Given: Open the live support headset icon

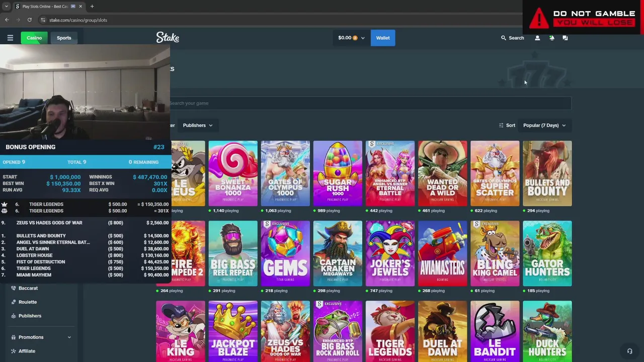Looking at the screenshot, I should tap(629, 351).
